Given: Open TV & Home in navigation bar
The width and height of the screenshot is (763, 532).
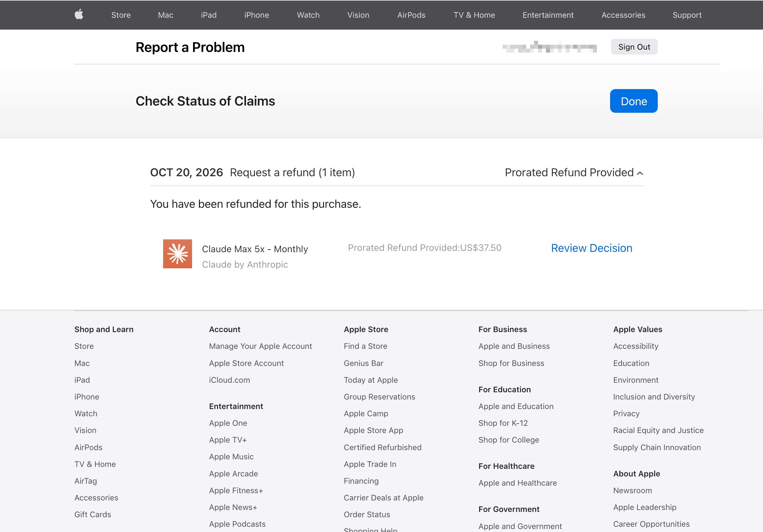Looking at the screenshot, I should [474, 15].
